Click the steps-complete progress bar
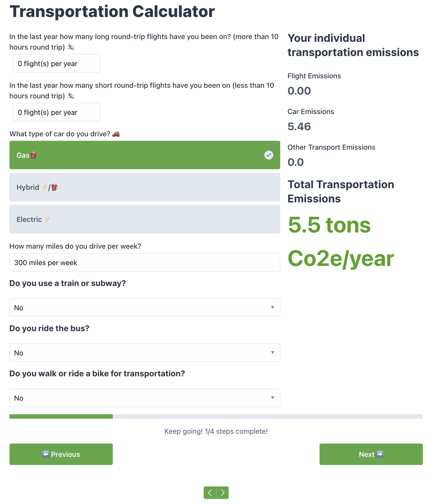The width and height of the screenshot is (434, 504). click(216, 416)
